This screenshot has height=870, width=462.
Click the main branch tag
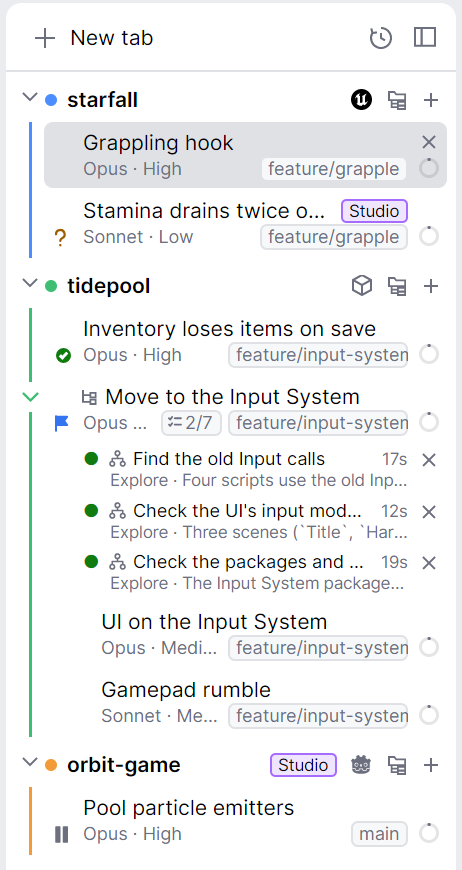pos(379,834)
